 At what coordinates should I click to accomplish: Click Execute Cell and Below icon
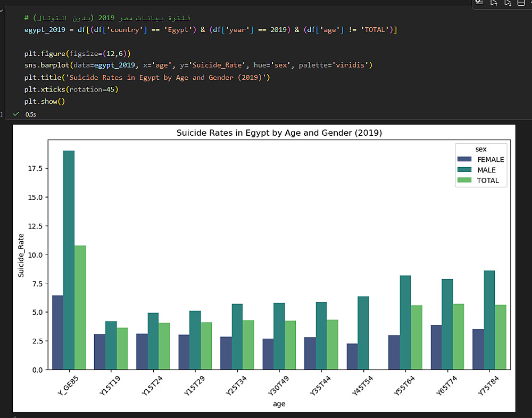pyautogui.click(x=508, y=3)
